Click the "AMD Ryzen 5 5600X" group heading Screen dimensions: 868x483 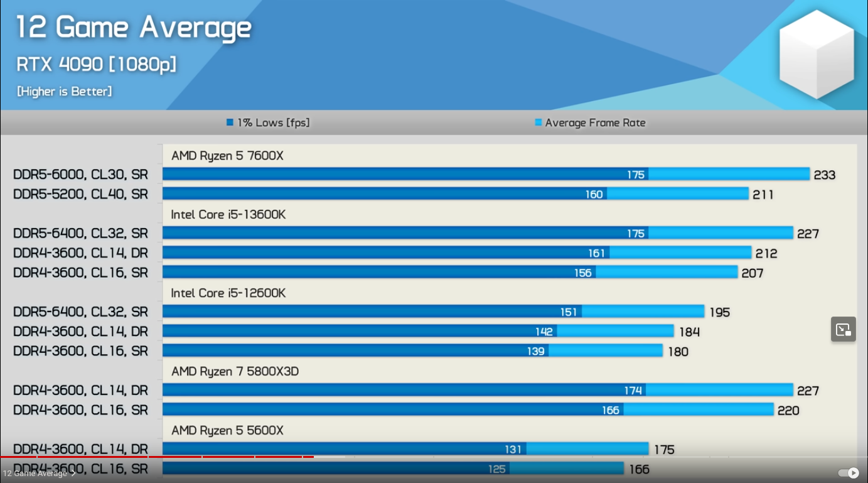(227, 431)
